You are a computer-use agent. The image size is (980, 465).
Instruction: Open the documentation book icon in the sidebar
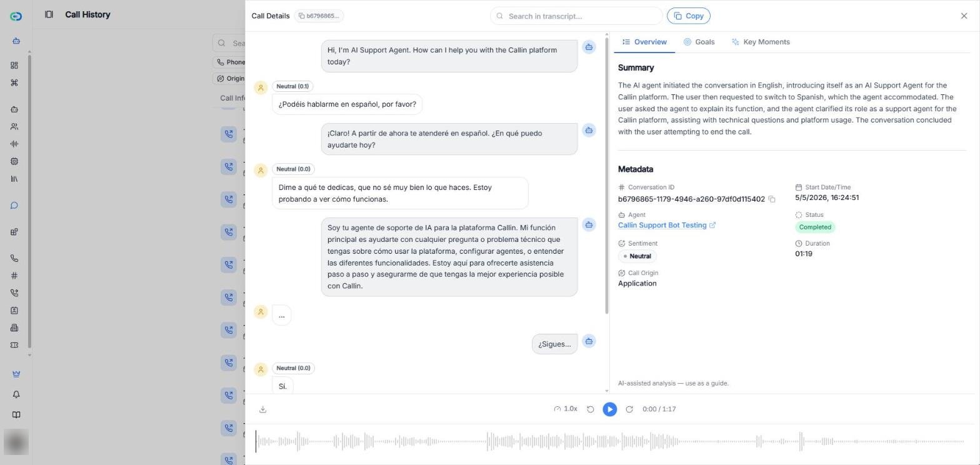16,415
